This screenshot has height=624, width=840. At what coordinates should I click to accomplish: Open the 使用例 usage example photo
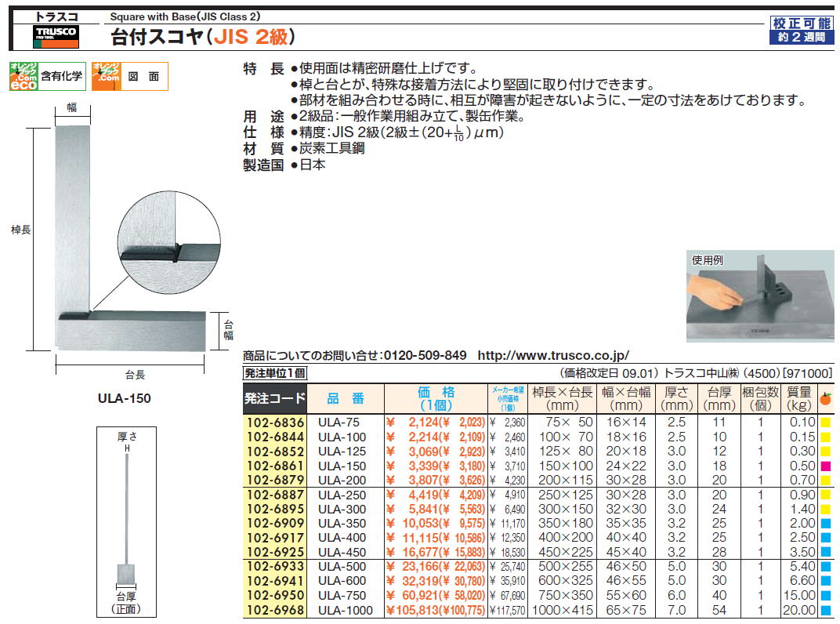(x=760, y=296)
